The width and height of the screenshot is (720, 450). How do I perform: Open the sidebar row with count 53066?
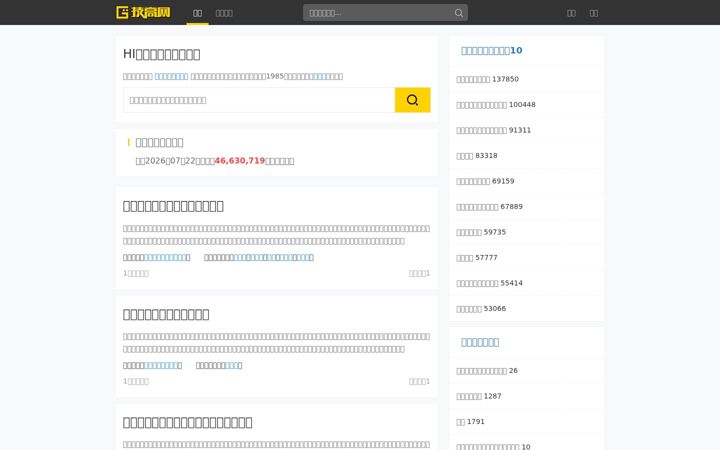(x=526, y=309)
